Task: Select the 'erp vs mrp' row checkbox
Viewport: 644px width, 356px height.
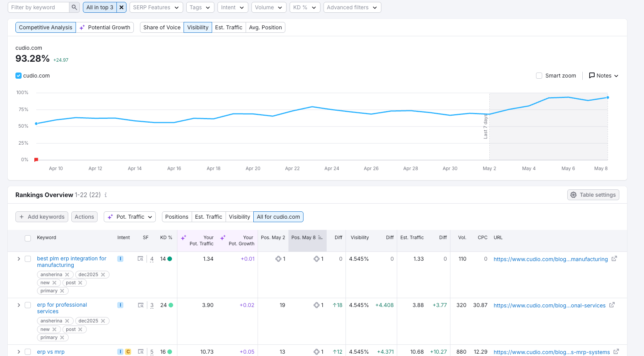Action: (28, 352)
